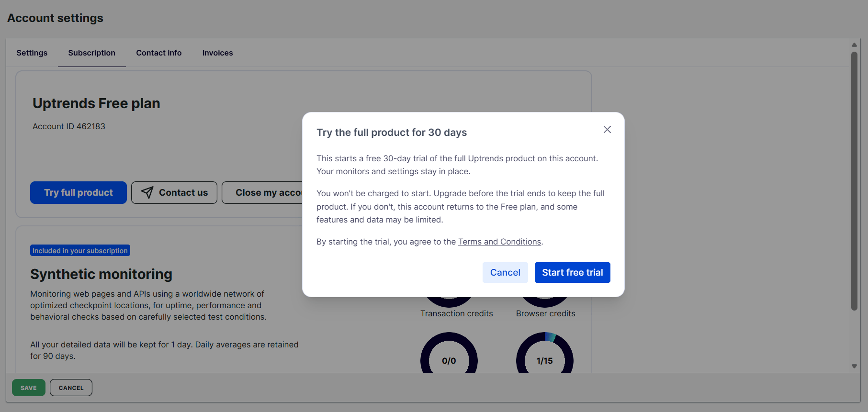Click the Transaction credits label
Viewport: 868px width, 412px height.
click(x=457, y=313)
